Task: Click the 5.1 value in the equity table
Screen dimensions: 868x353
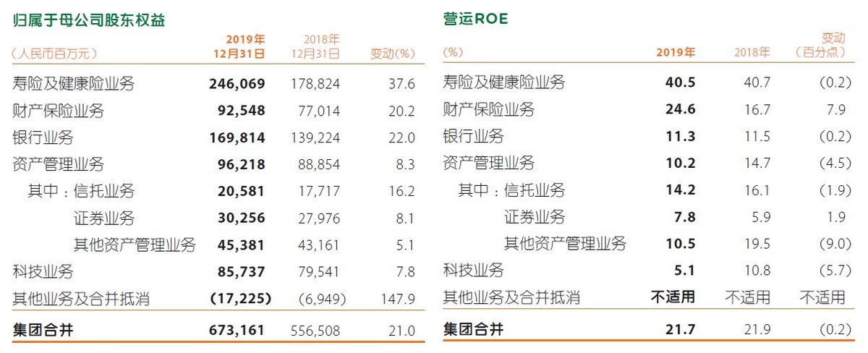Action: click(405, 244)
